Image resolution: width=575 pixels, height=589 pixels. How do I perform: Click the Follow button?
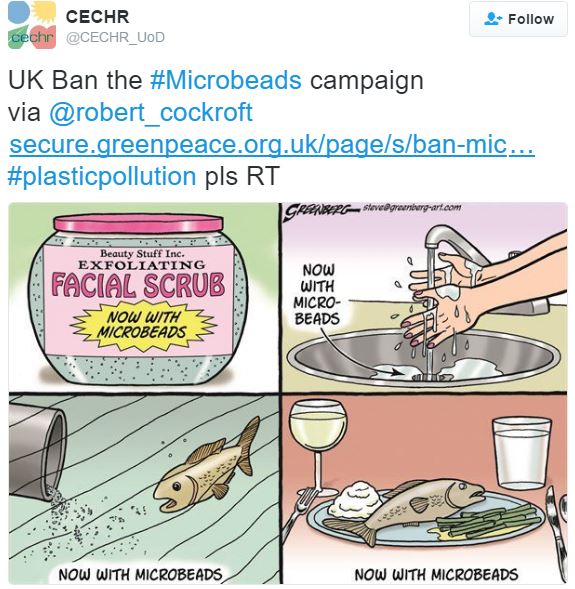(x=518, y=19)
